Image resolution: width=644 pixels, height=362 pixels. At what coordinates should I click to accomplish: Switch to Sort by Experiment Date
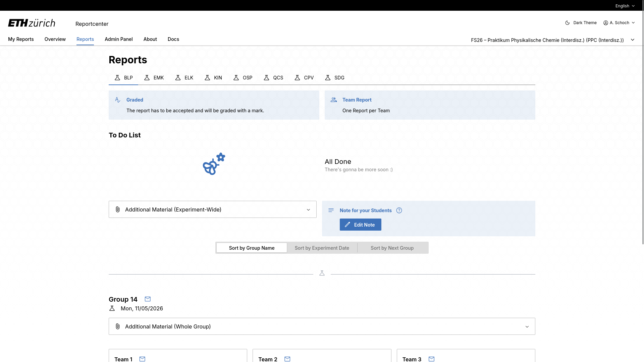[322, 248]
